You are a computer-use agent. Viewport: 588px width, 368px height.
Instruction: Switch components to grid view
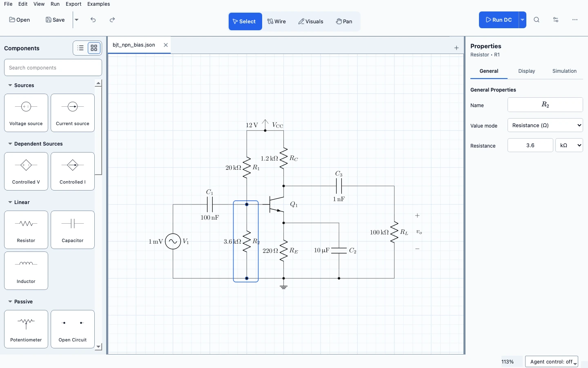(x=94, y=48)
